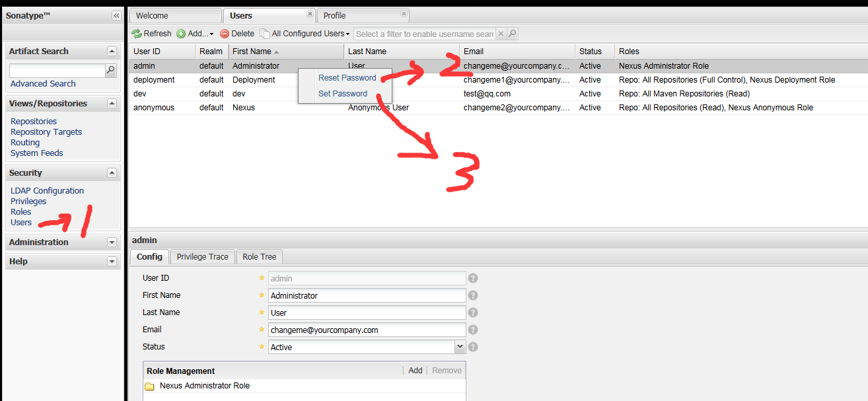This screenshot has height=401, width=868.
Task: Click the Last Name input field
Action: (x=367, y=313)
